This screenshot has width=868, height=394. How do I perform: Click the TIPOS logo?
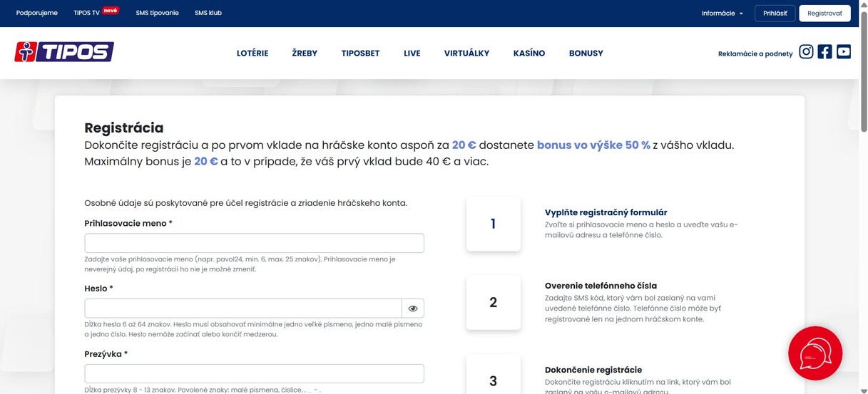(64, 52)
